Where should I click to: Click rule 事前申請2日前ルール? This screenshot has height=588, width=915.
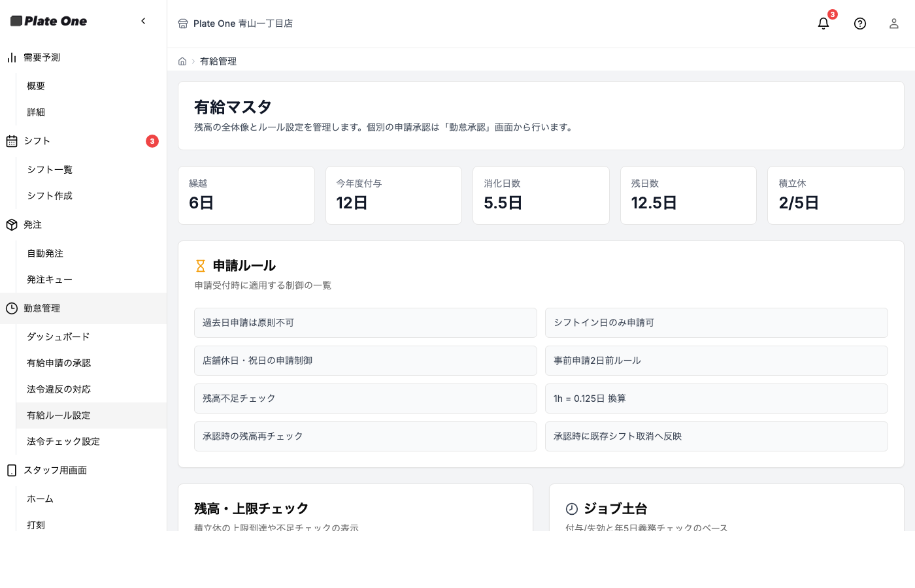tap(716, 361)
